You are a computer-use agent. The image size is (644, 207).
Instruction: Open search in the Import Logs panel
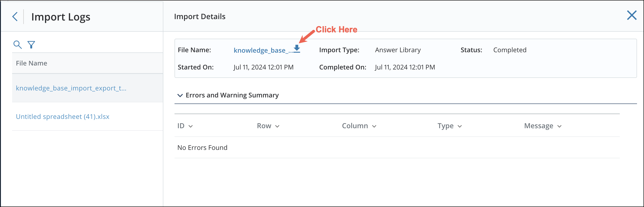17,45
